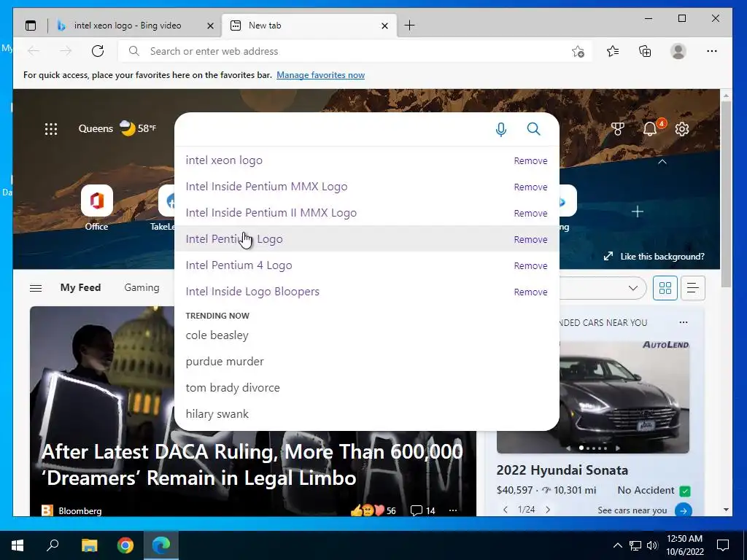The height and width of the screenshot is (560, 747).
Task: Open the Favorites list icon
Action: (613, 51)
